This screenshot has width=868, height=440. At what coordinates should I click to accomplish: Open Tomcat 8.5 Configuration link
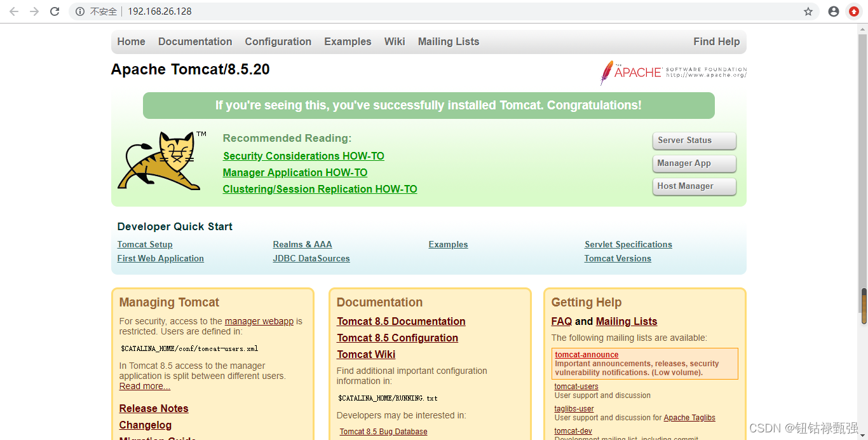click(x=397, y=338)
